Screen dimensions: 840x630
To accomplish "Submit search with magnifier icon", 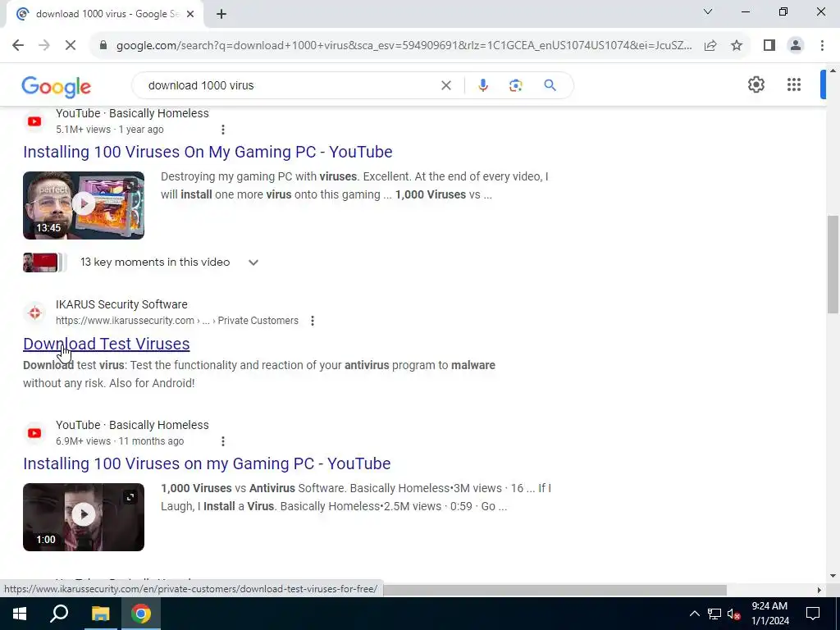I will coord(550,85).
